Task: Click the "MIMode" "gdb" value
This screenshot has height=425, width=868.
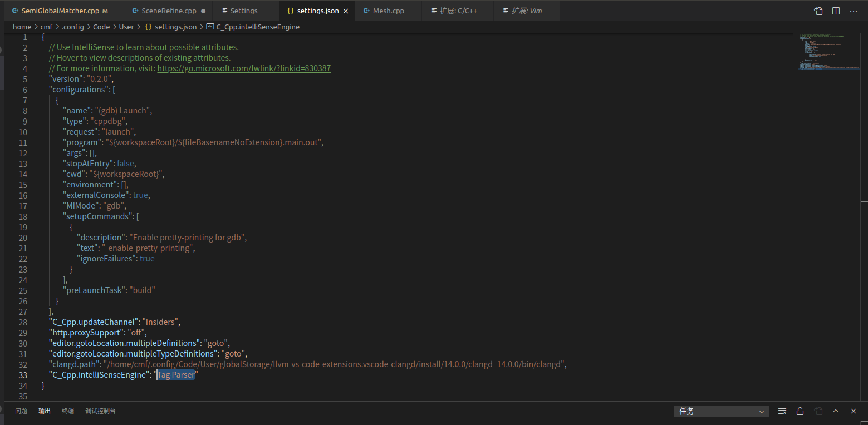Action: coord(114,206)
